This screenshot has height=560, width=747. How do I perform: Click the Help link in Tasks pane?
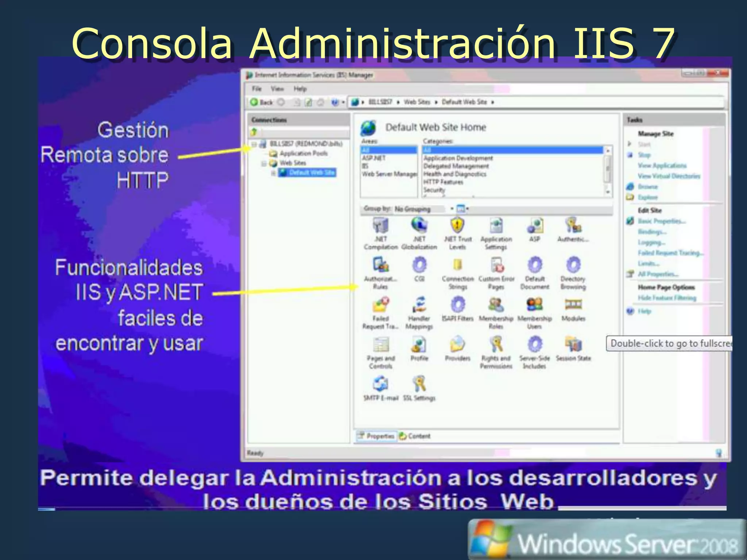pyautogui.click(x=644, y=311)
